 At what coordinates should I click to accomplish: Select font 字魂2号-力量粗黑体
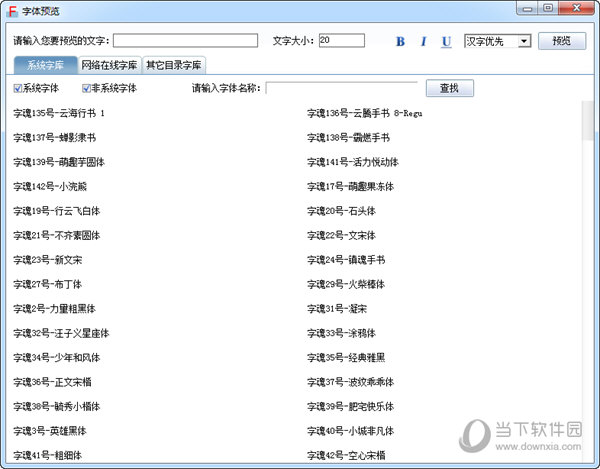[x=54, y=309]
